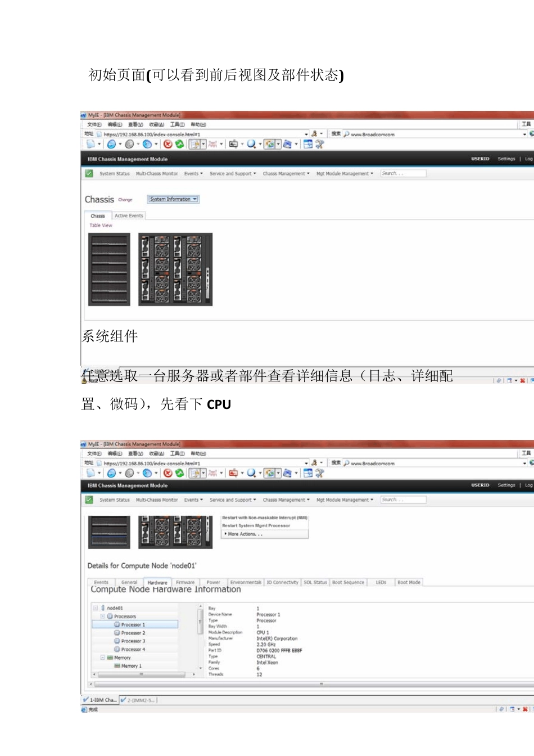Image resolution: width=534 pixels, height=756 pixels.
Task: Open Mgt Module Management menu in upper screenshot
Action: click(345, 173)
